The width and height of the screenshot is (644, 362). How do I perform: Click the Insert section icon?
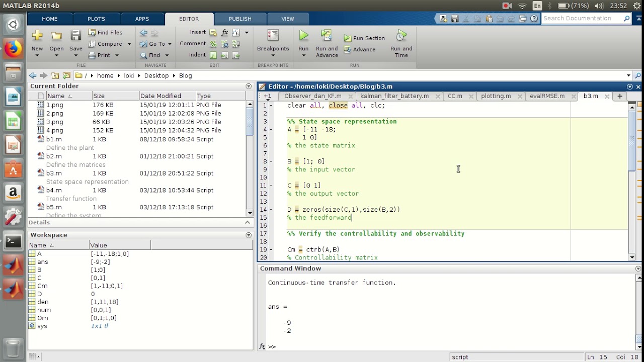[x=213, y=33]
